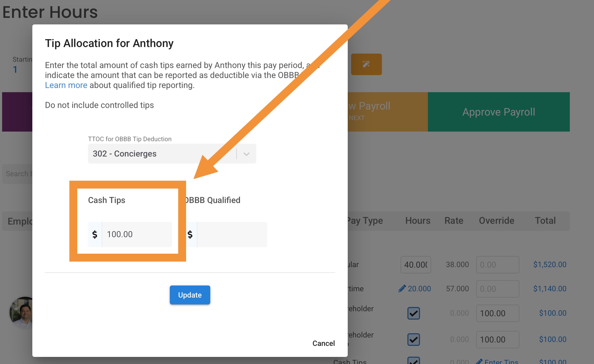
Task: Toggle second shareholder row checkbox
Action: click(x=413, y=339)
